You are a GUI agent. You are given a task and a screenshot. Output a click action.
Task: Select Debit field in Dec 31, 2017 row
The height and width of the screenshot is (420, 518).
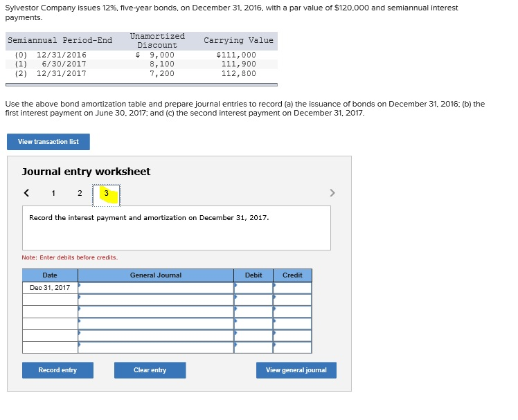(x=253, y=288)
